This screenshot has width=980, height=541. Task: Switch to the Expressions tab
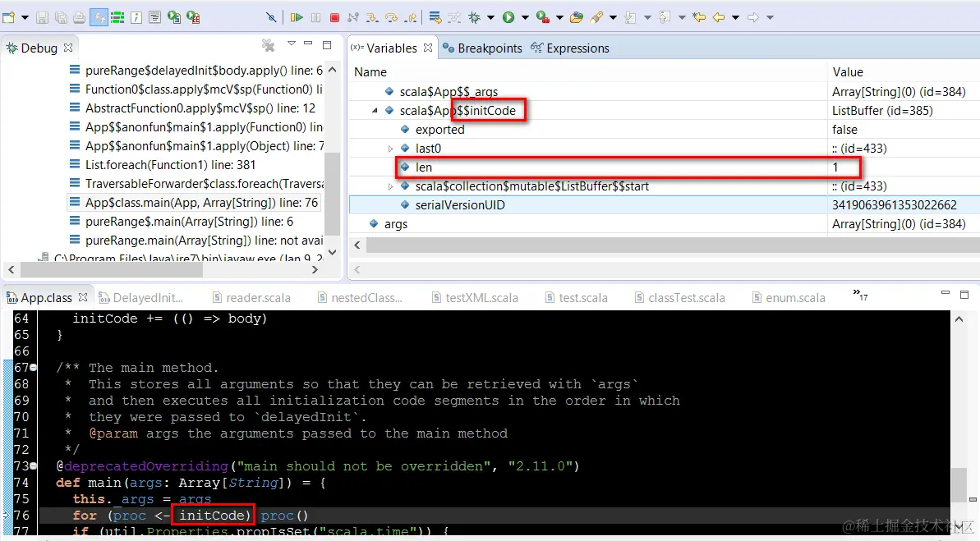[570, 48]
